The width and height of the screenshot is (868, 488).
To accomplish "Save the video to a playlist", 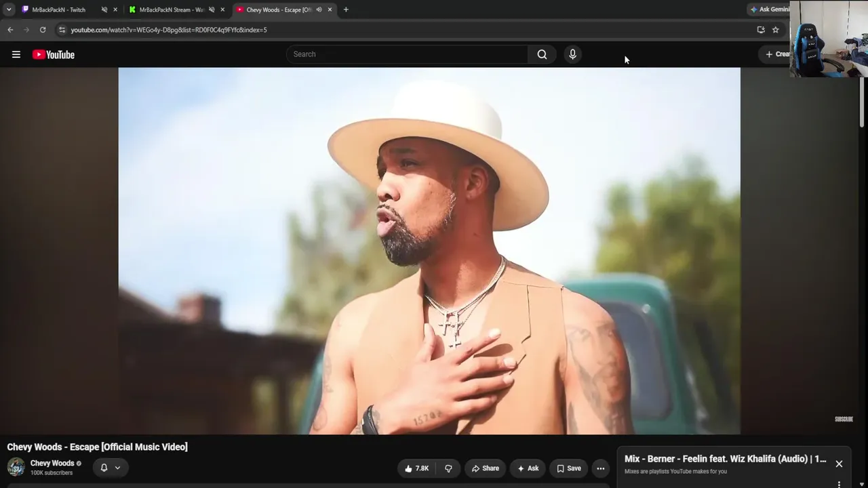I will [x=569, y=468].
